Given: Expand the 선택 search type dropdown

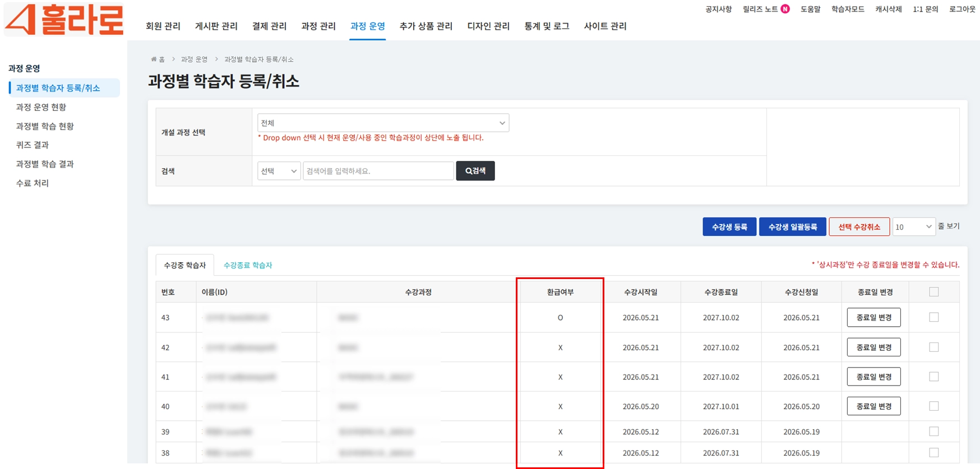Looking at the screenshot, I should click(279, 171).
